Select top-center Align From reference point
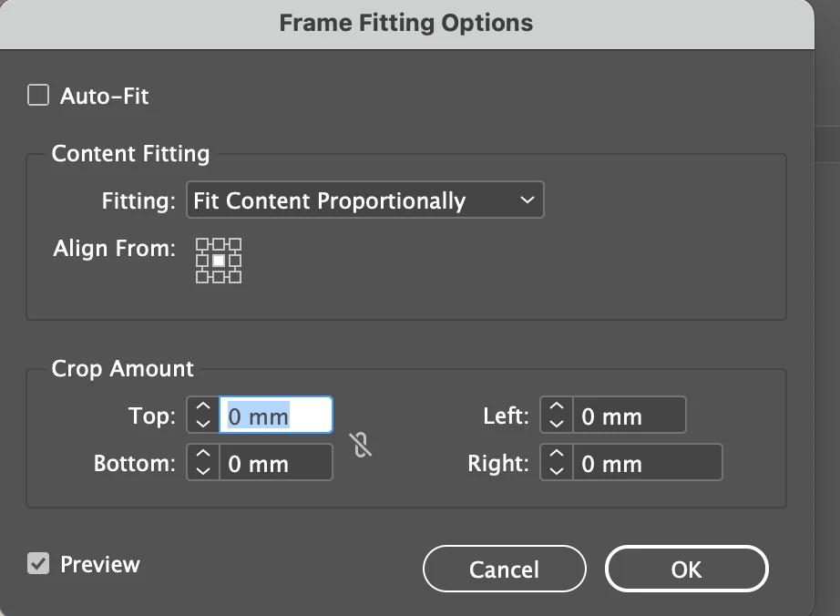Image resolution: width=840 pixels, height=616 pixels. tap(219, 244)
